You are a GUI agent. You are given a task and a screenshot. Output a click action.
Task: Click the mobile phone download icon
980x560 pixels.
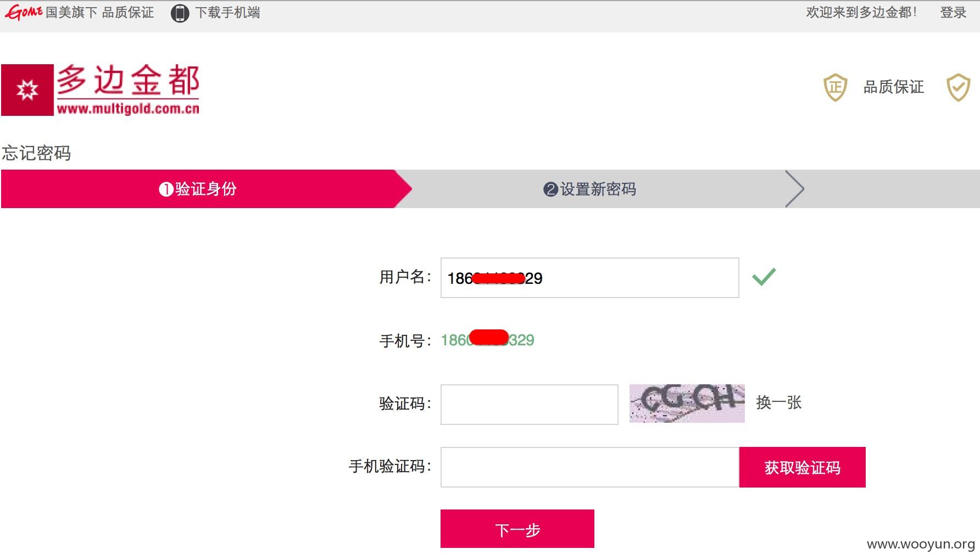[180, 13]
